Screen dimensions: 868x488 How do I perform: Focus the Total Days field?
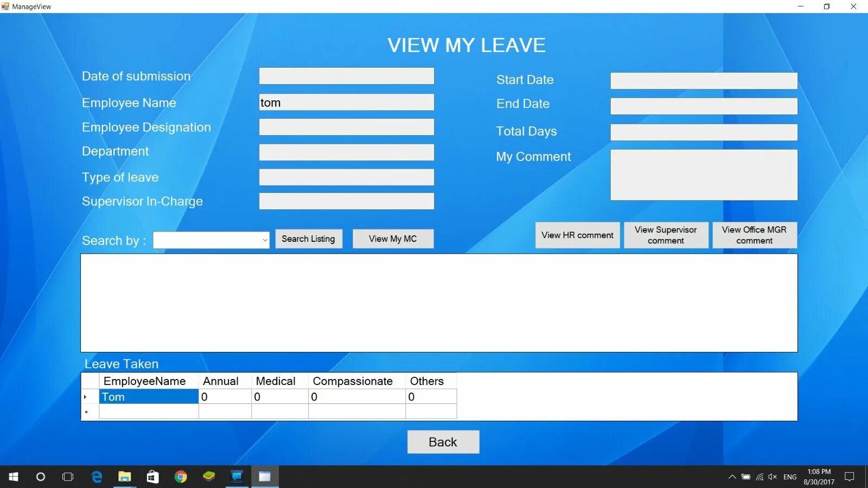click(704, 132)
